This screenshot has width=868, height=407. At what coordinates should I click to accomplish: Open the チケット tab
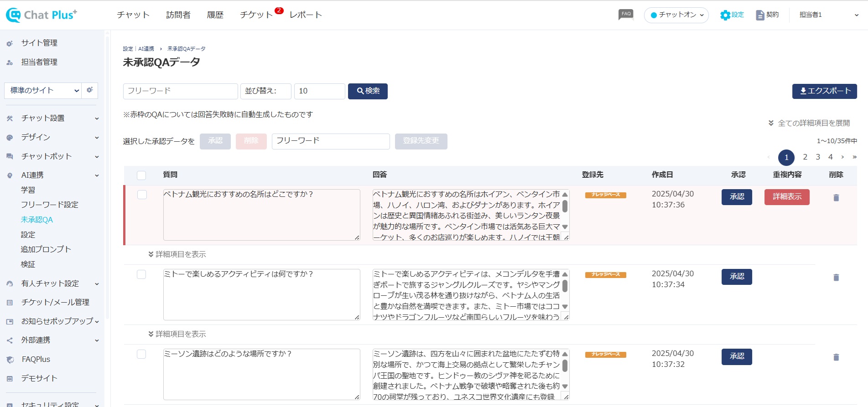coord(256,15)
